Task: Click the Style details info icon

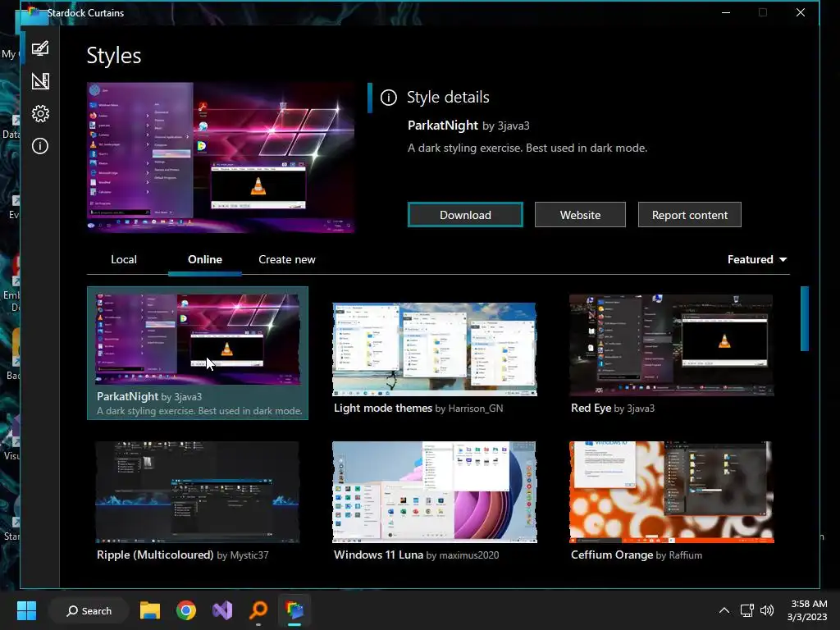Action: pos(388,98)
